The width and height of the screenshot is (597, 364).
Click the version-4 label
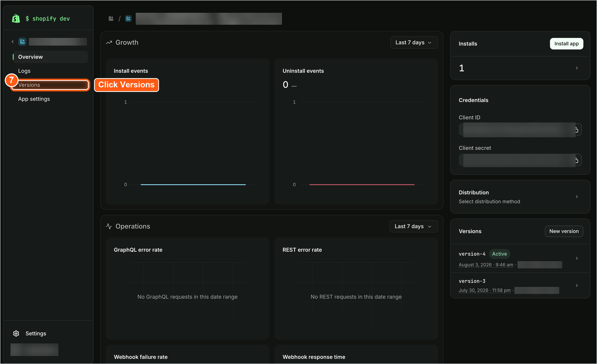[472, 254]
